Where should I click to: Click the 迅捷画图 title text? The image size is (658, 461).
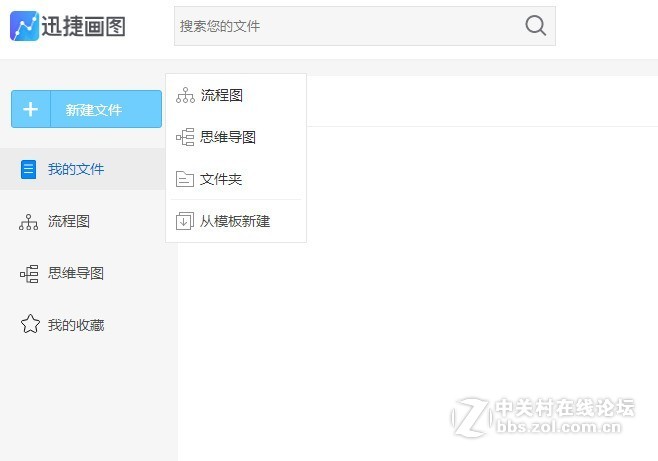(x=84, y=26)
